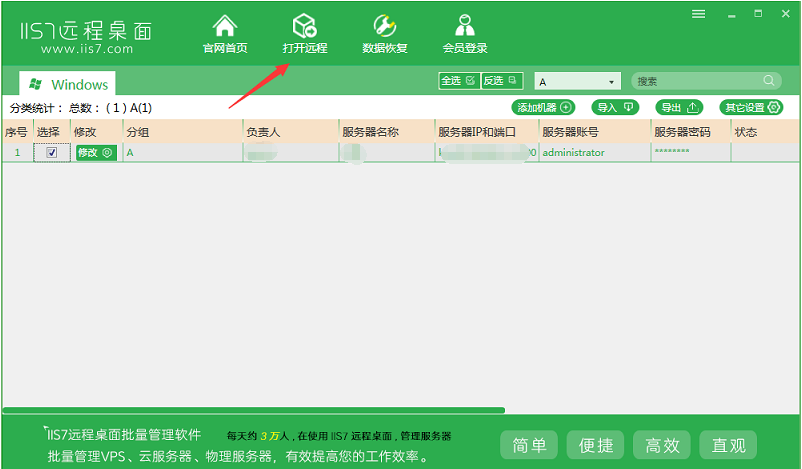Viewport: 802px width, 469px height.
Task: Click row number 1 cell
Action: (17, 152)
